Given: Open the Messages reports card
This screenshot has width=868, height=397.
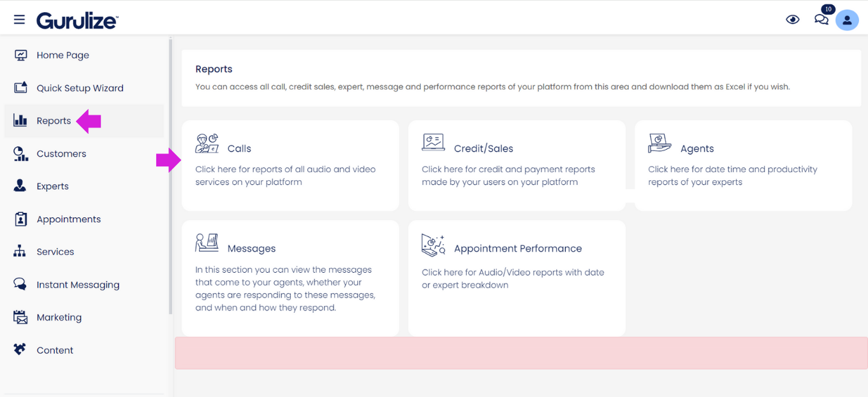Looking at the screenshot, I should coord(290,278).
